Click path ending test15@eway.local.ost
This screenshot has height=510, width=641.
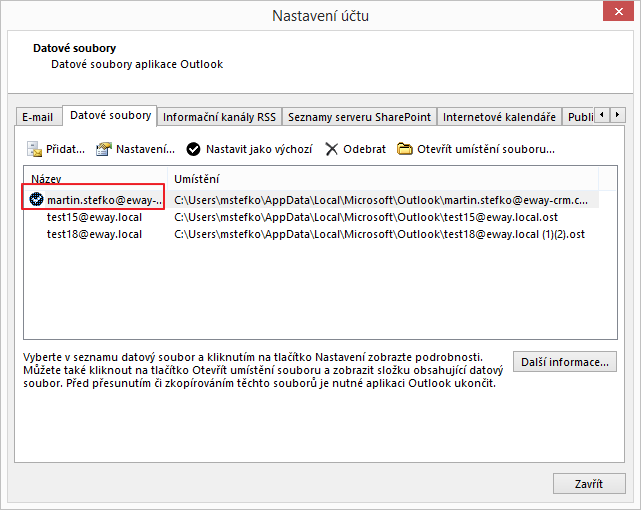366,217
